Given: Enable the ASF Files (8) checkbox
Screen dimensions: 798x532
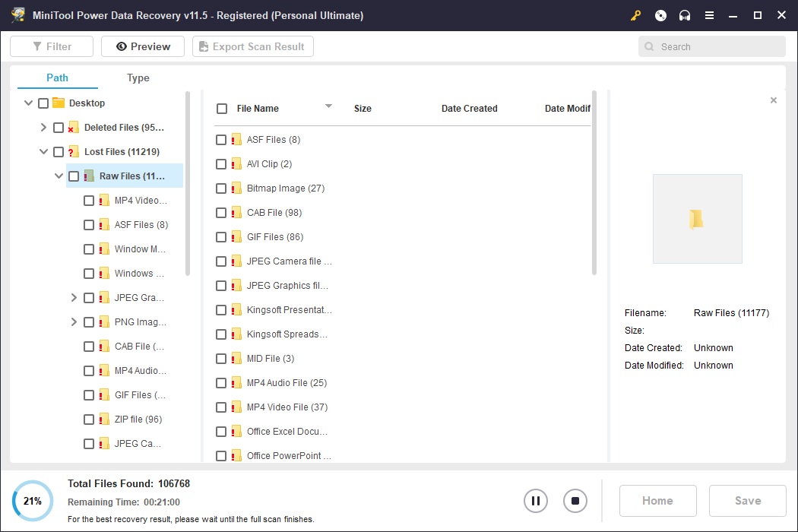Looking at the screenshot, I should (221, 139).
